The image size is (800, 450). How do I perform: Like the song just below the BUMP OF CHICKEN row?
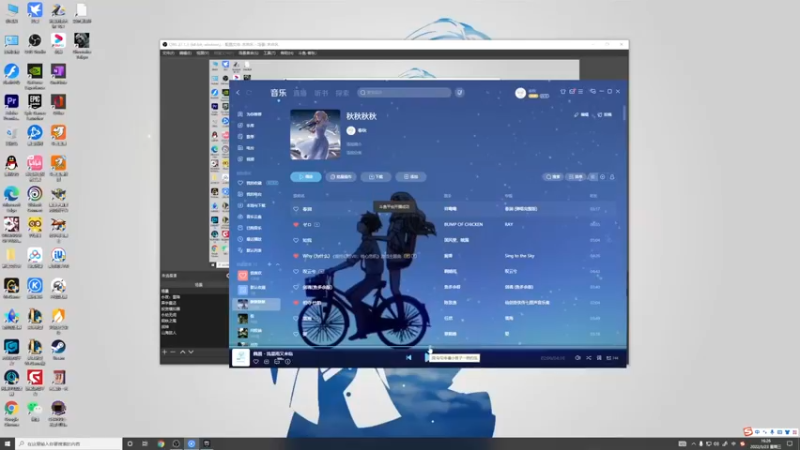tap(295, 240)
